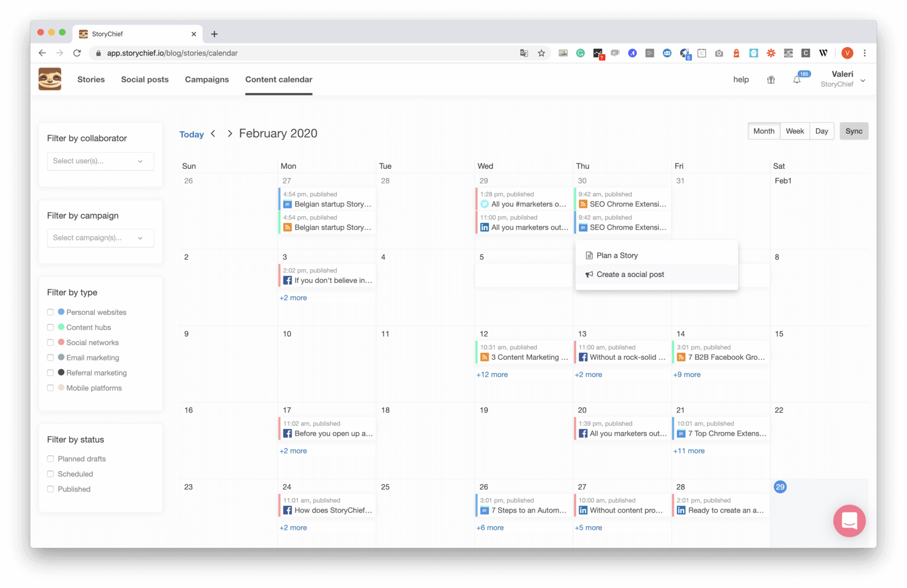Click the Twitter icon on the January 29 post
Screen dimensions: 907x588
pos(484,204)
